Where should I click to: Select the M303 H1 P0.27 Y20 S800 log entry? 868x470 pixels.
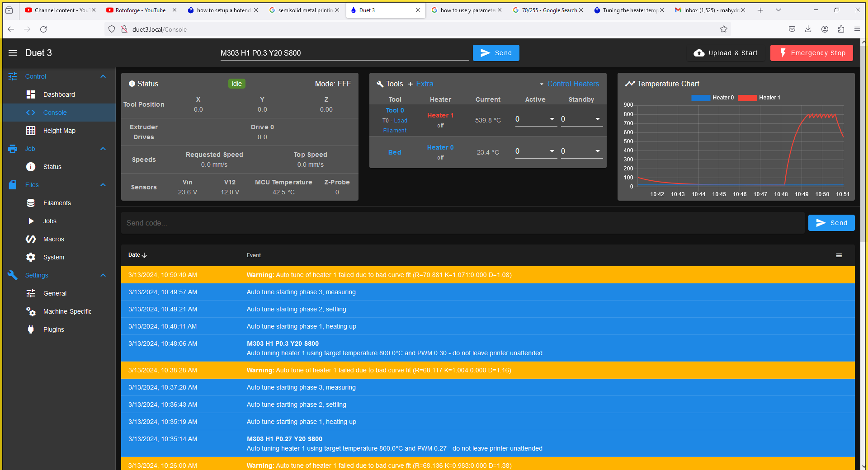pyautogui.click(x=488, y=443)
